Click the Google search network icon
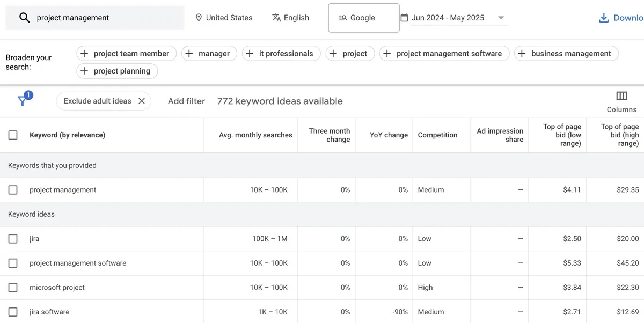 (343, 18)
